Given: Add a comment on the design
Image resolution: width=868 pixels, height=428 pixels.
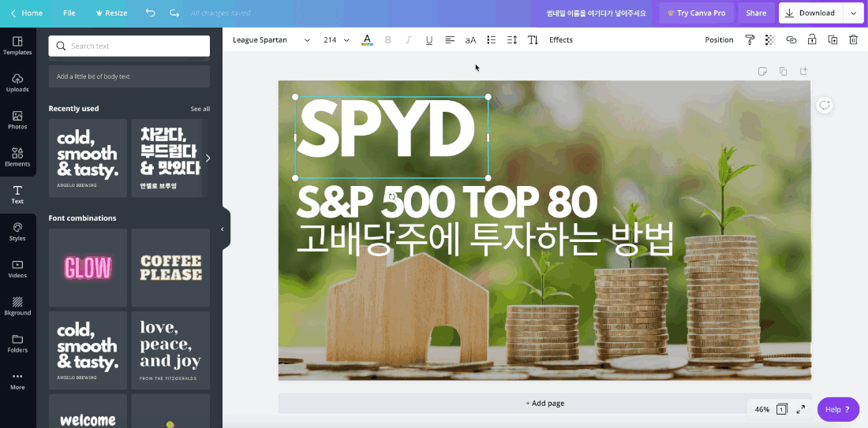Looking at the screenshot, I should point(825,105).
